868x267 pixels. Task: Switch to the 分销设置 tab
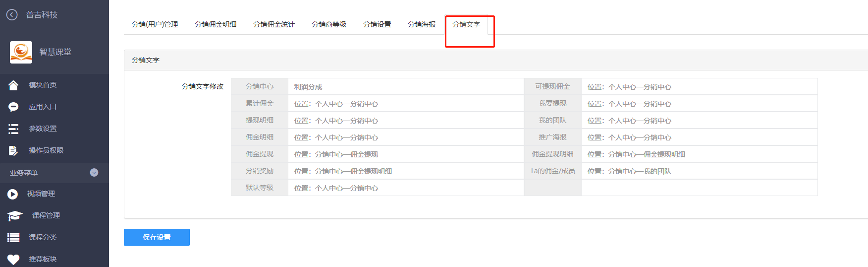[377, 24]
